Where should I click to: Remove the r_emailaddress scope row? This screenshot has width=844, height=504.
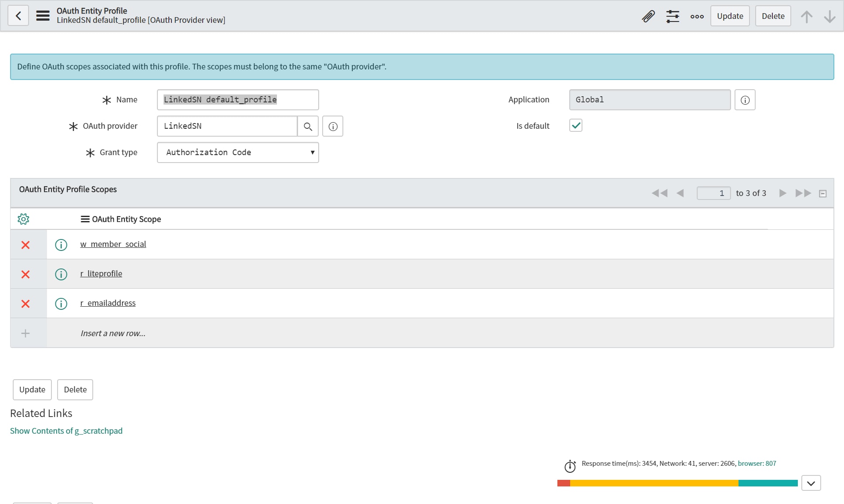tap(25, 304)
